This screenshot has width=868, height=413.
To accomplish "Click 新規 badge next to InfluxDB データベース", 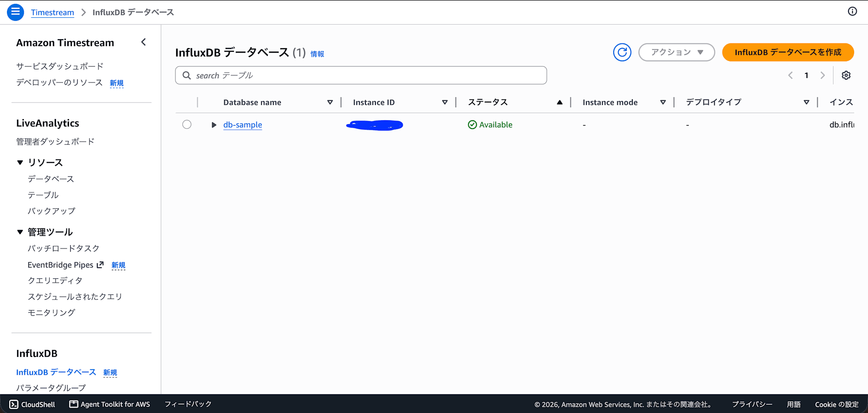I will (110, 373).
